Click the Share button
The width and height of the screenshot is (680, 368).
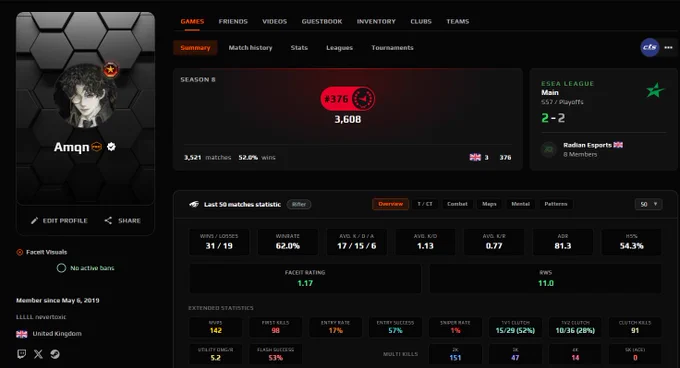(x=122, y=221)
